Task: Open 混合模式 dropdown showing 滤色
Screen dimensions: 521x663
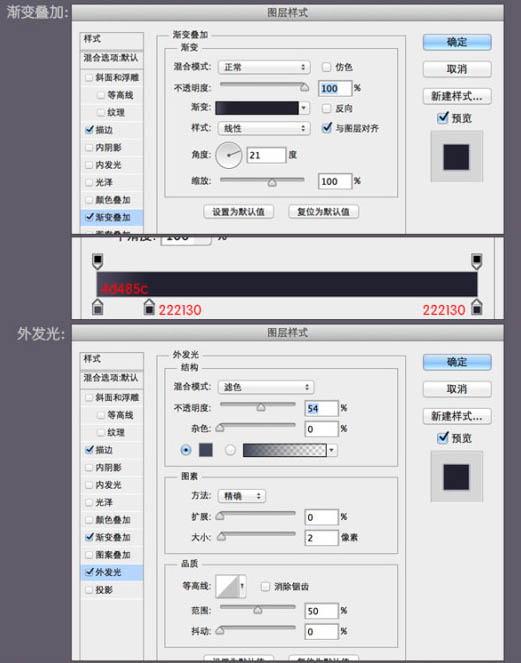Action: (266, 387)
